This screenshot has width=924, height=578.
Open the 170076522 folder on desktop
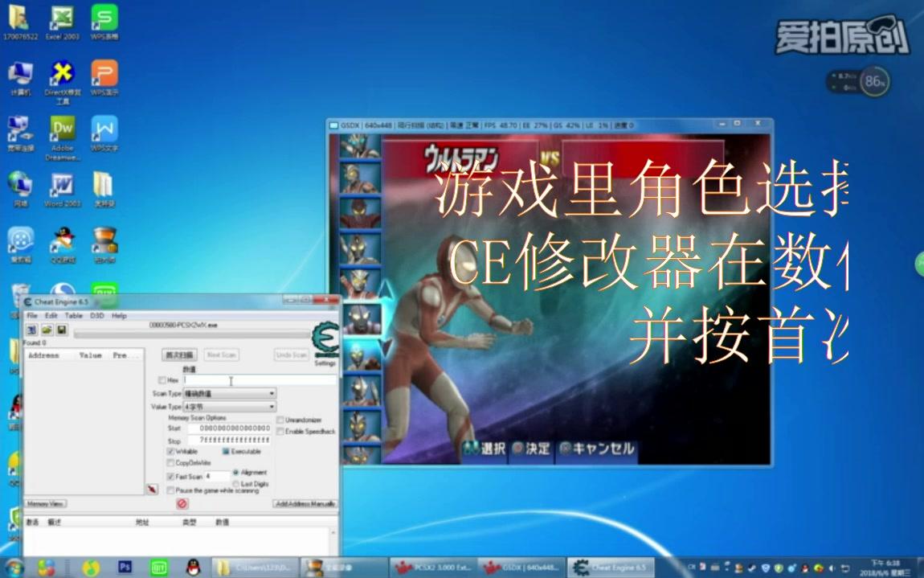[20, 23]
